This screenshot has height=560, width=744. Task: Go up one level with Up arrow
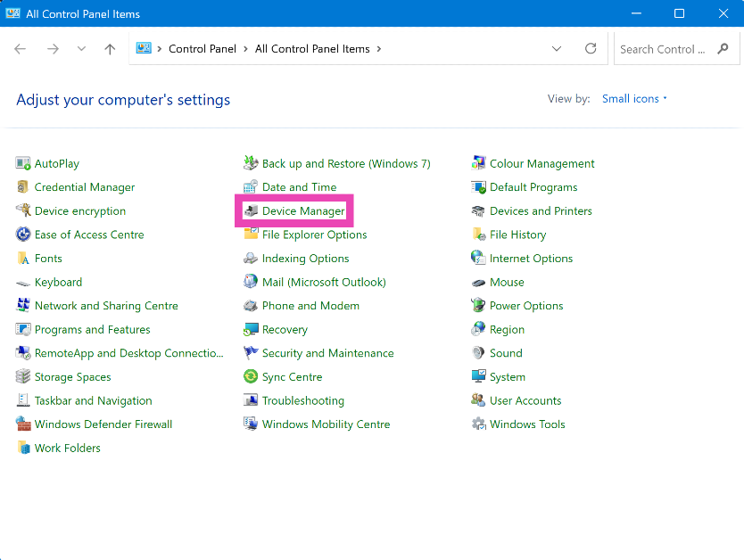click(110, 49)
